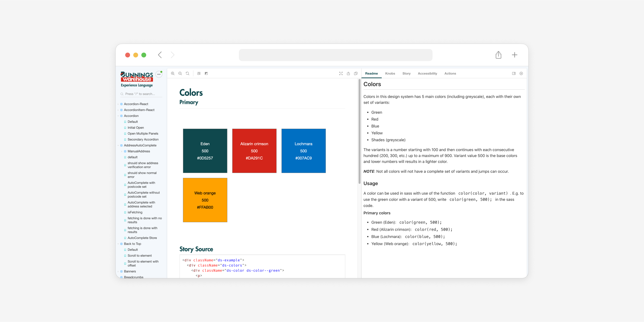
Task: Click the Alizarin crimson red swatch
Action: (x=254, y=151)
